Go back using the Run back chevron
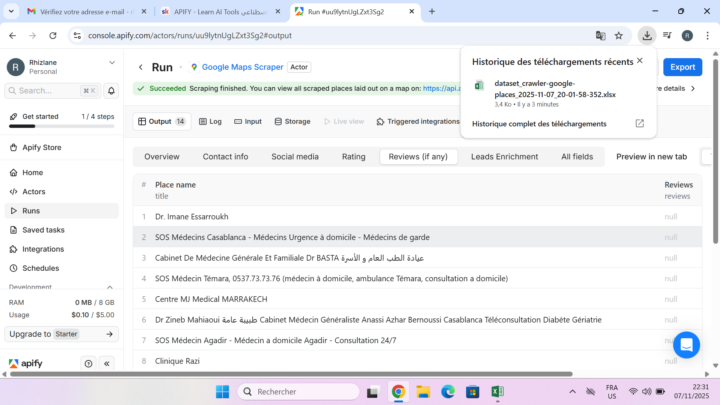720x405 pixels. (140, 67)
